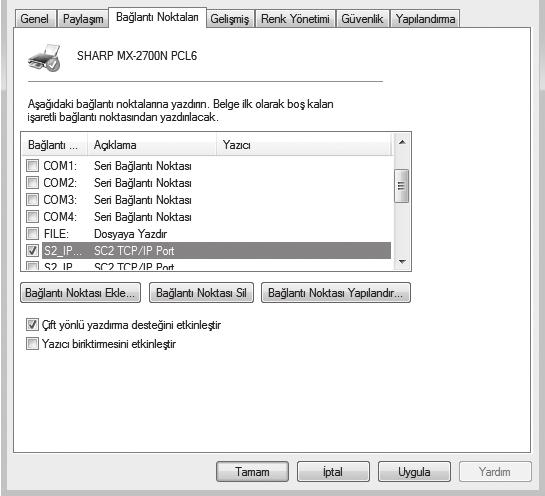
Task: Enable Yazıcı biriktirmesini etkinleştir checkbox
Action: (32, 344)
